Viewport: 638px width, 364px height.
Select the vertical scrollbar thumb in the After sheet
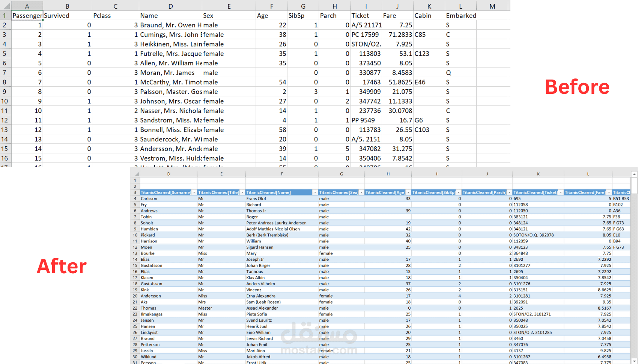coord(634,186)
